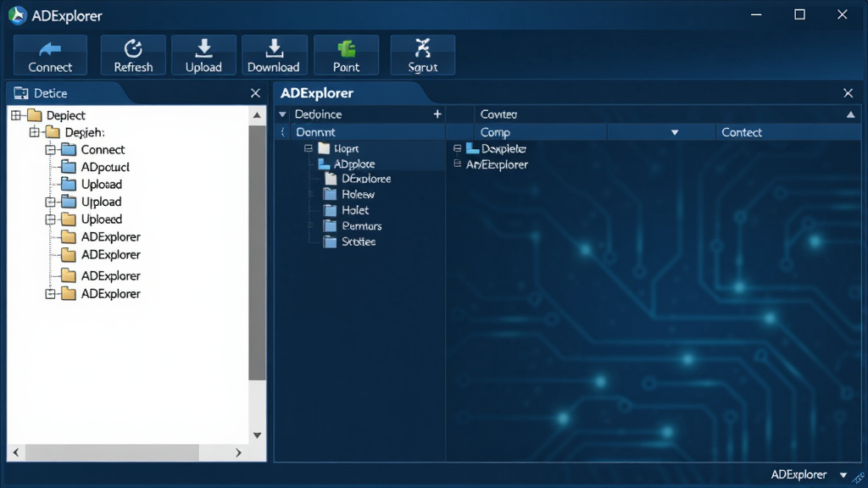
Task: Click the ADExplorer app logo icon
Action: point(18,15)
